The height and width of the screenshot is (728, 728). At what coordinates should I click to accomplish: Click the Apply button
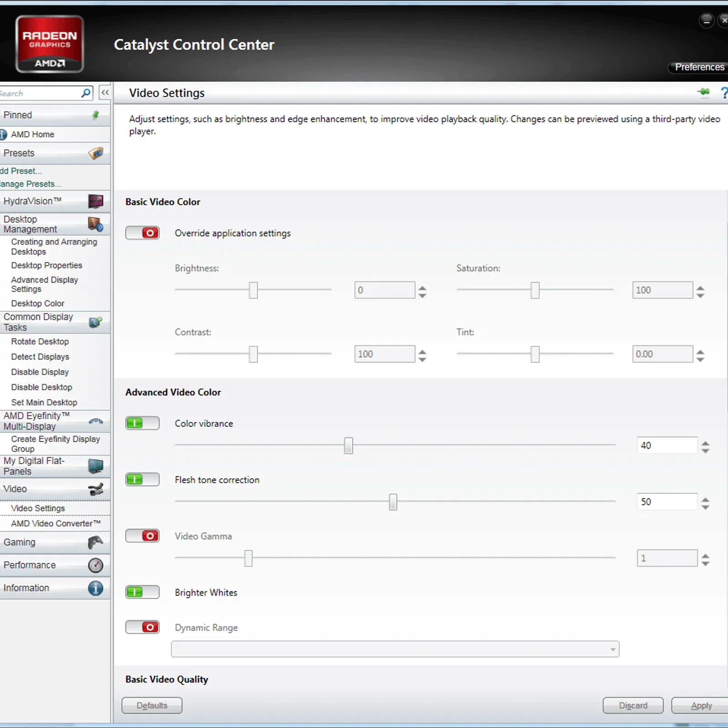coord(701,705)
